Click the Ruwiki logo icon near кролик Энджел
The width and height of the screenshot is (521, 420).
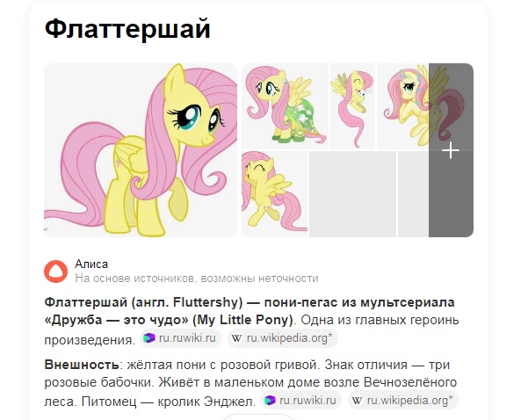270,400
